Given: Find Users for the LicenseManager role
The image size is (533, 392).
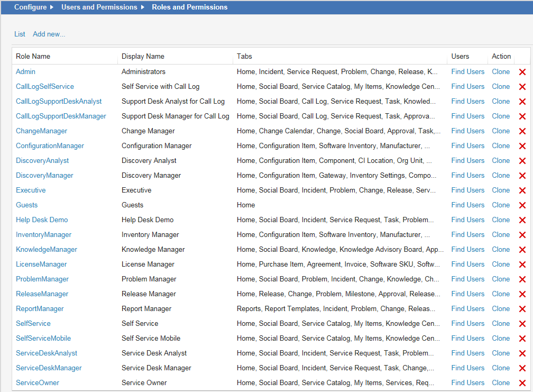Looking at the screenshot, I should point(467,264).
